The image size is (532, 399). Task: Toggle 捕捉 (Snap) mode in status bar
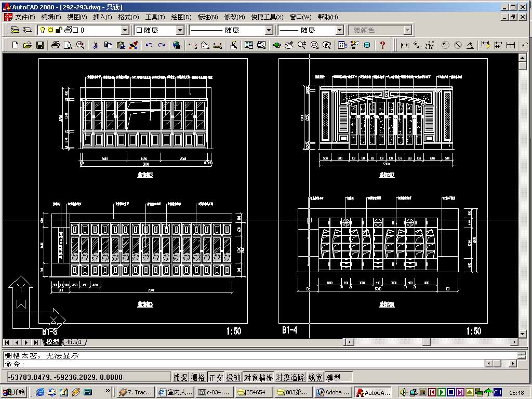point(180,377)
